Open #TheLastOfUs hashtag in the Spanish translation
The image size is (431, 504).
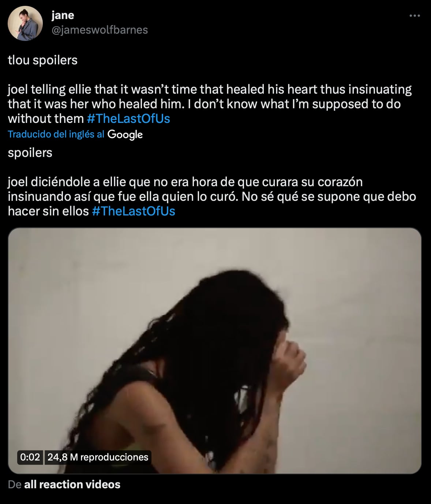click(134, 211)
